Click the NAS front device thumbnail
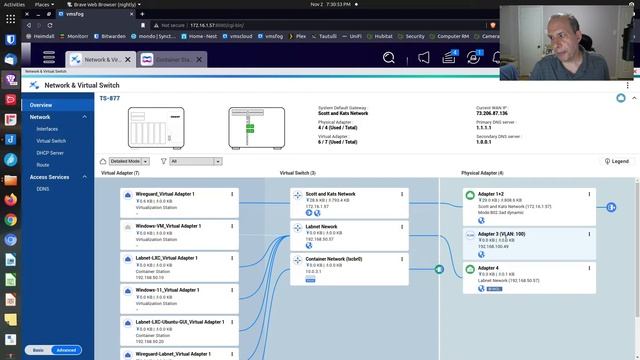This screenshot has width=640, height=360. 156,128
